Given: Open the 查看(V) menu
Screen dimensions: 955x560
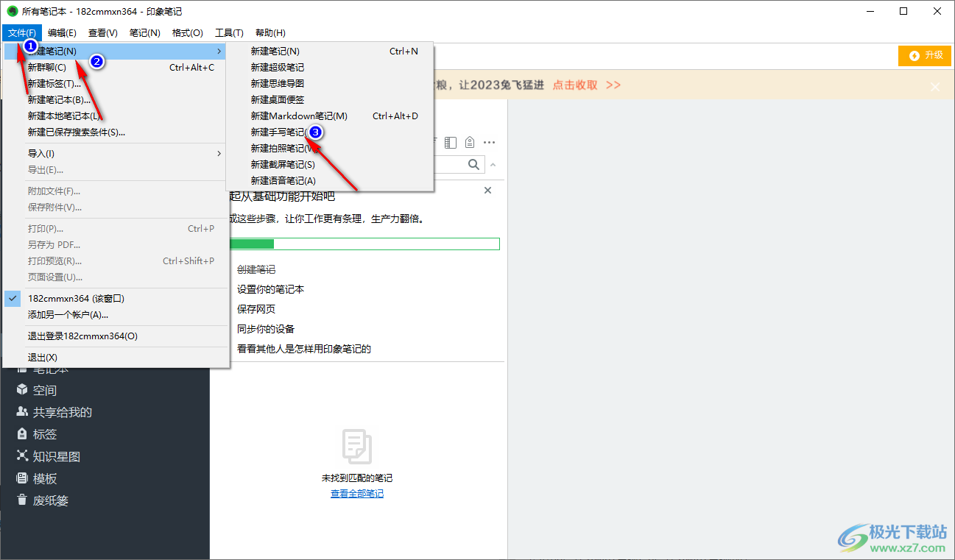Looking at the screenshot, I should [x=103, y=32].
